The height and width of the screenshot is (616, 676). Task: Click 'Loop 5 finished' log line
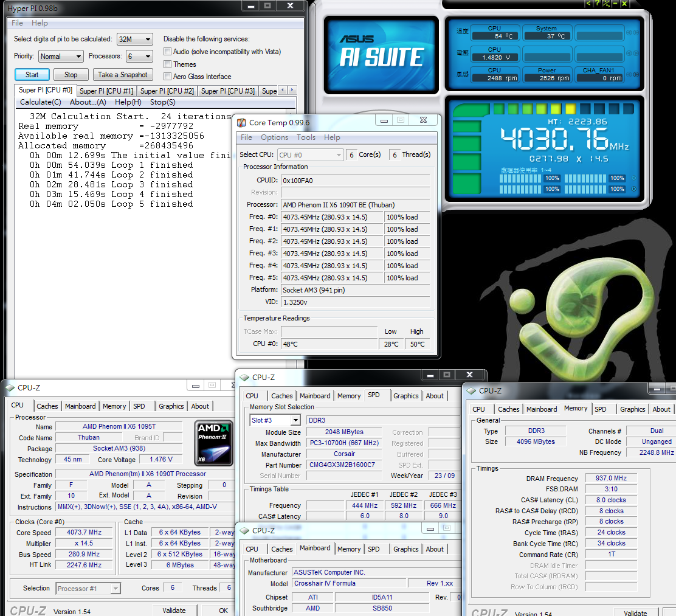pyautogui.click(x=111, y=204)
